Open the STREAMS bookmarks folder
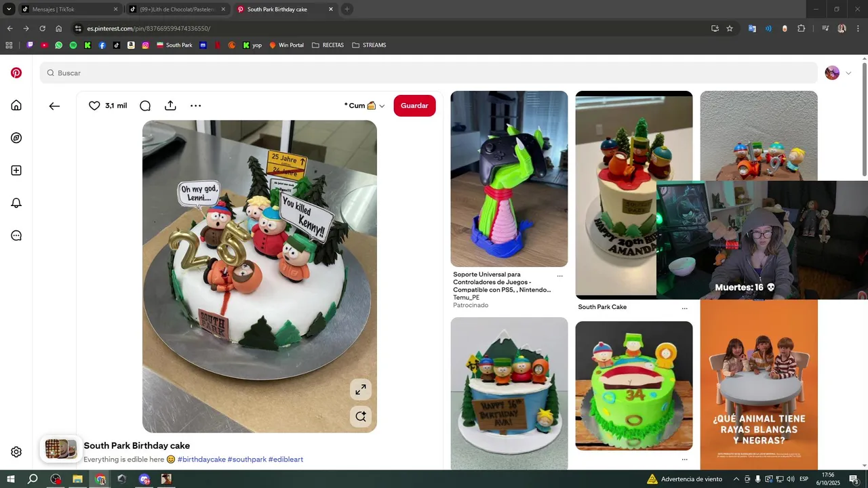 click(x=369, y=45)
